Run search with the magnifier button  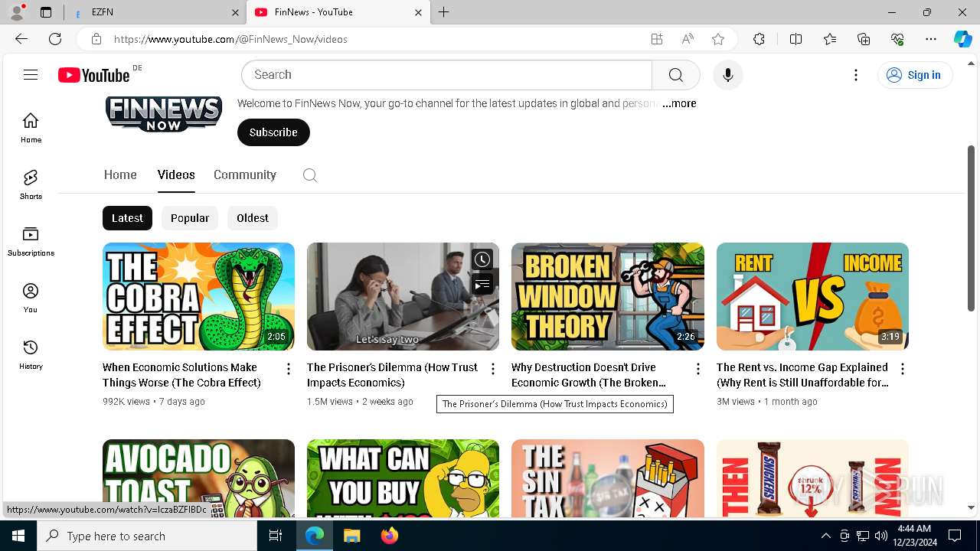[676, 75]
